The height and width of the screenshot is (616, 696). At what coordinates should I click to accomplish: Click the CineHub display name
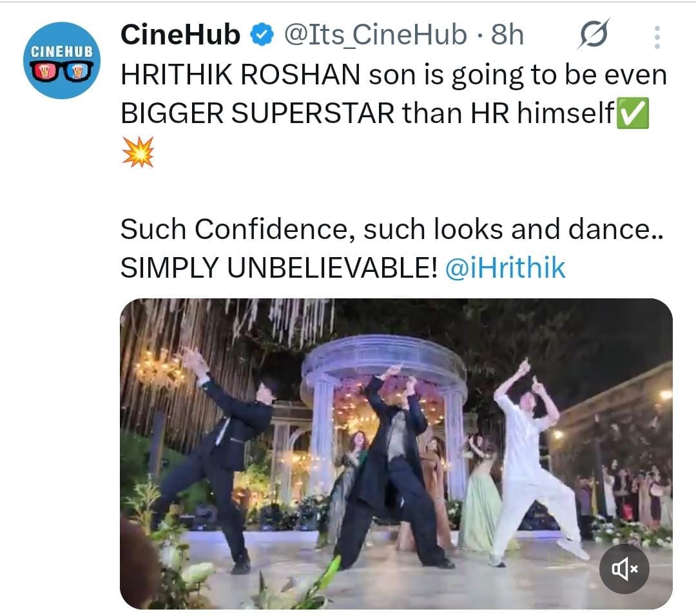[180, 34]
